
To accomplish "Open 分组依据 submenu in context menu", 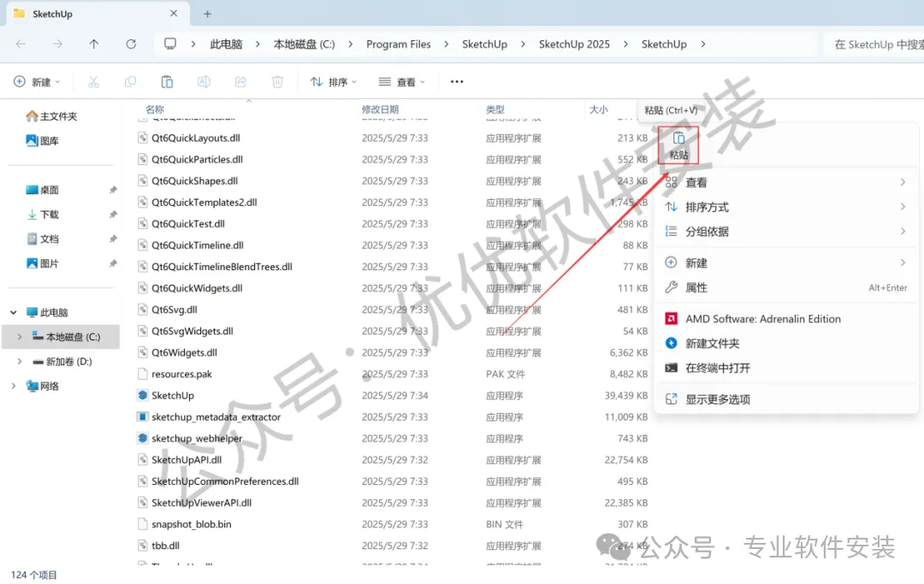I will pos(785,232).
